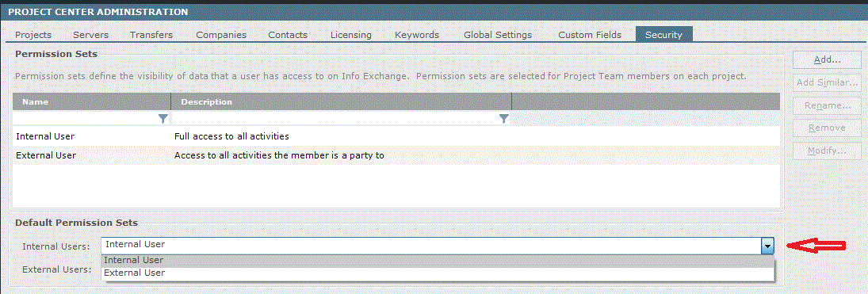Click the Modify... button

coord(828,151)
